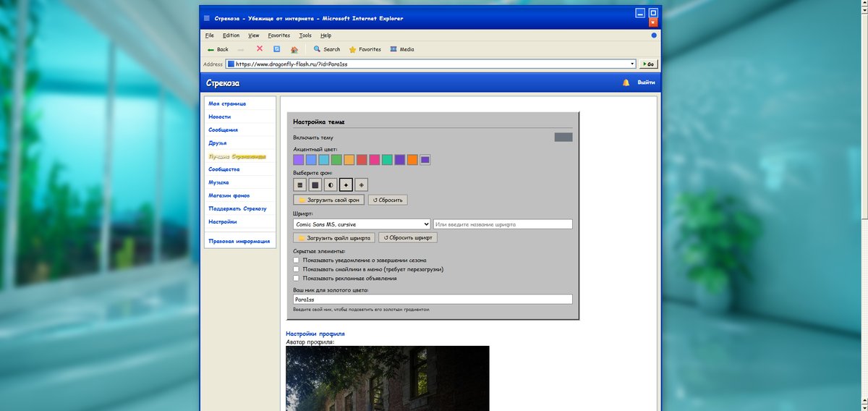Pick the yellow-orange accent color swatch
868x411 pixels.
349,160
